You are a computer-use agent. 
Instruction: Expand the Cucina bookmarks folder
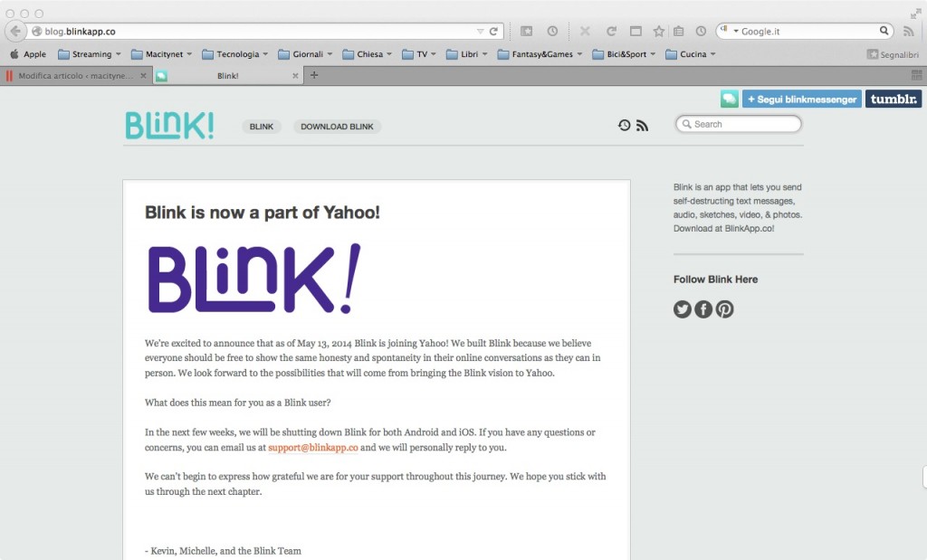pyautogui.click(x=691, y=53)
